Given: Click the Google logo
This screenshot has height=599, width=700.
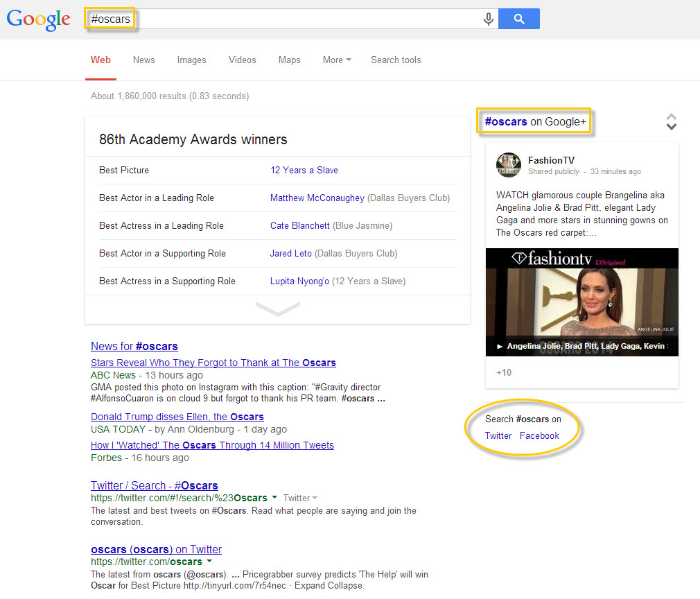Looking at the screenshot, I should point(39,19).
